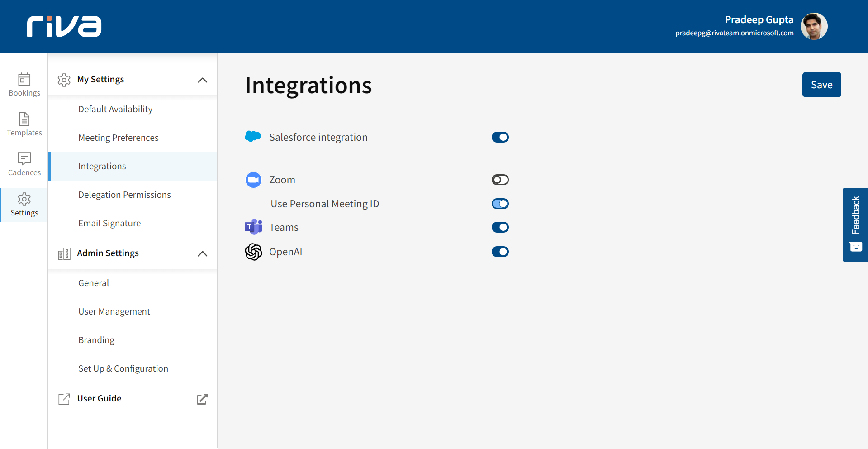
Task: Click the Zoom label text
Action: [x=282, y=180]
